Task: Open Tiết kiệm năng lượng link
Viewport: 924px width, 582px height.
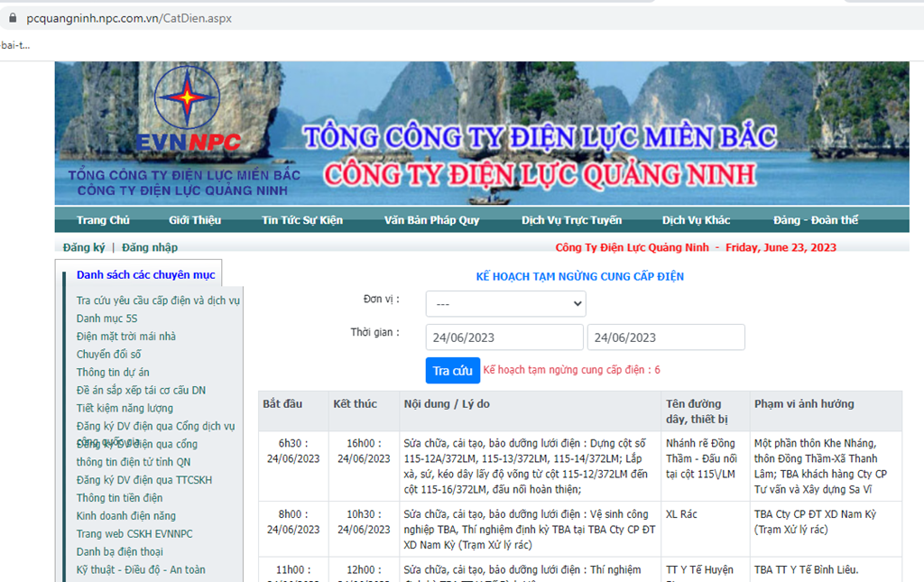Action: (125, 408)
